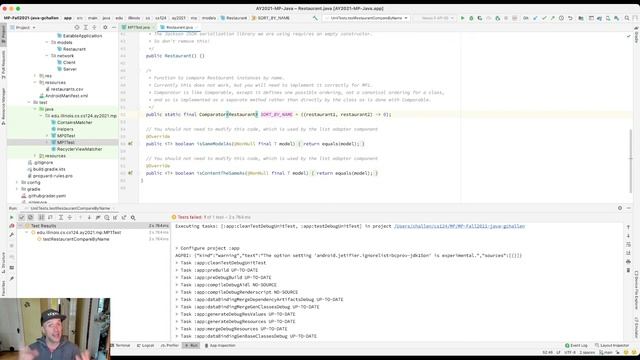Collapse Test Results root node

coord(20,226)
